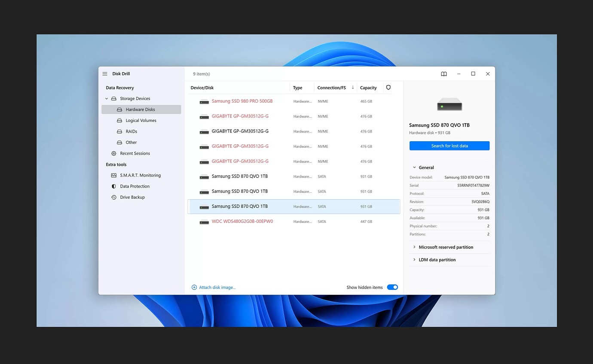The width and height of the screenshot is (593, 364).
Task: Select the Samsung SSD 980 PRO 500GB disk
Action: pyautogui.click(x=242, y=101)
